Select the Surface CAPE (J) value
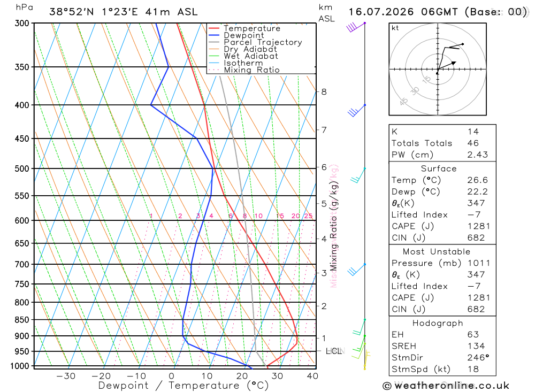Image resolution: width=535 pixels, height=392 pixels. click(479, 227)
